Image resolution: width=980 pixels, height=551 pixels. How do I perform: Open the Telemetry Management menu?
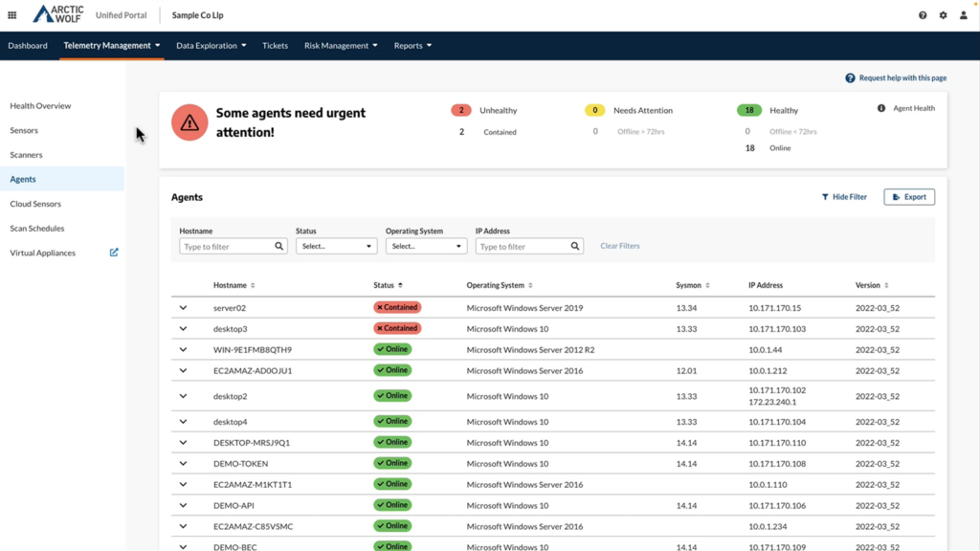click(111, 45)
